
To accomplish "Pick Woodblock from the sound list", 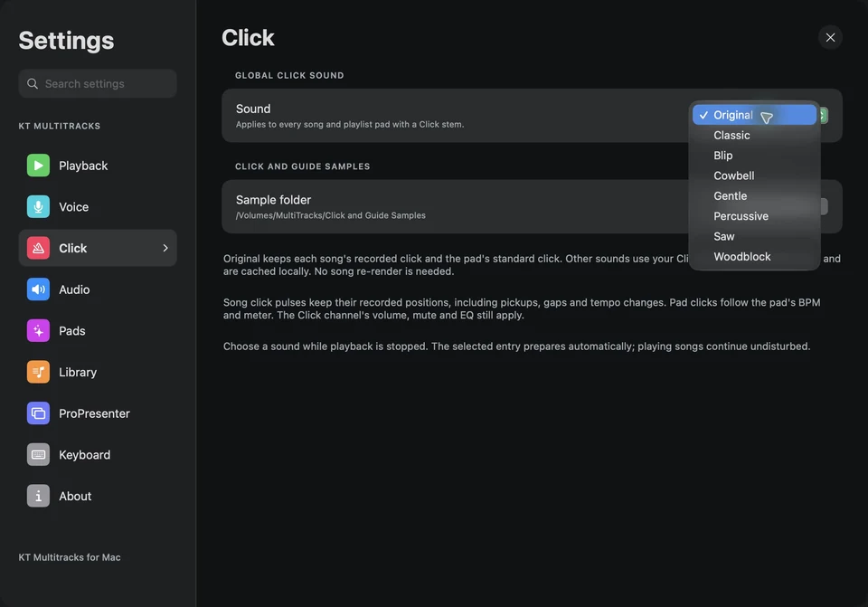I will (x=754, y=256).
